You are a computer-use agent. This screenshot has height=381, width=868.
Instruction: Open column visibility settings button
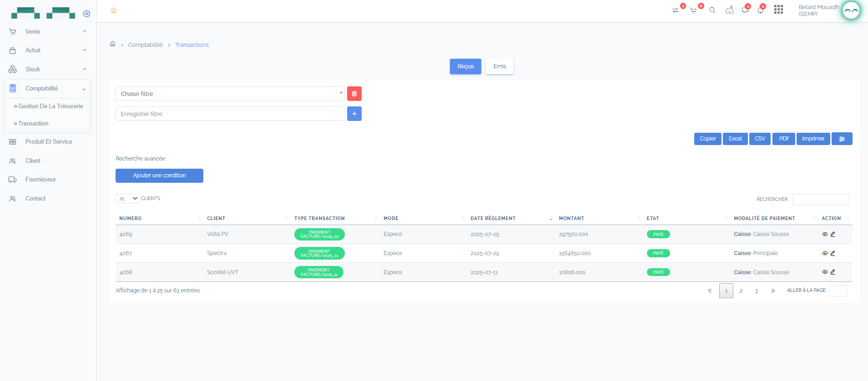[842, 139]
